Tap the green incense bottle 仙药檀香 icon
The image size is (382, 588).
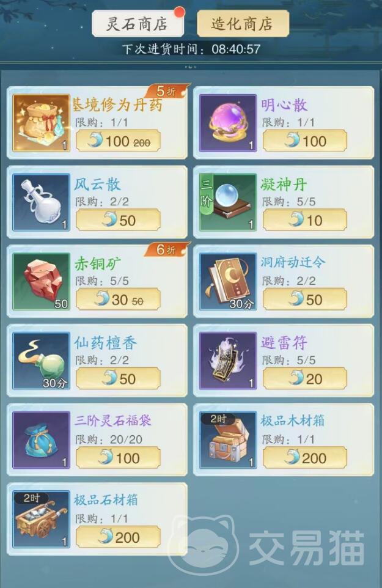tap(41, 361)
